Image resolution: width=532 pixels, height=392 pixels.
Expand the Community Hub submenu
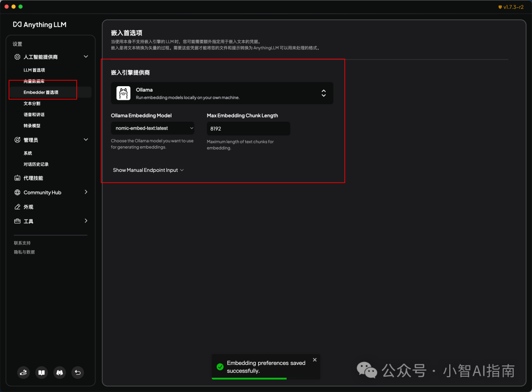click(86, 192)
